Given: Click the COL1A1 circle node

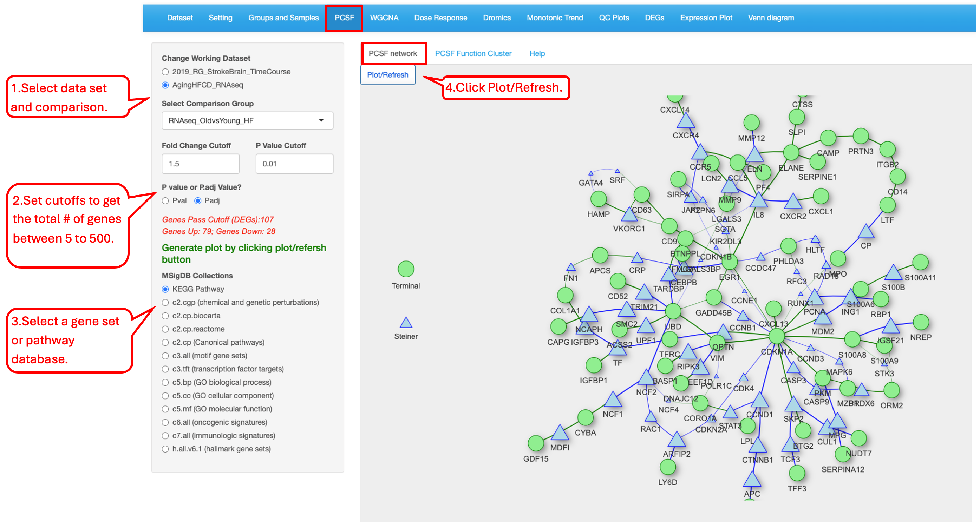Looking at the screenshot, I should click(565, 295).
